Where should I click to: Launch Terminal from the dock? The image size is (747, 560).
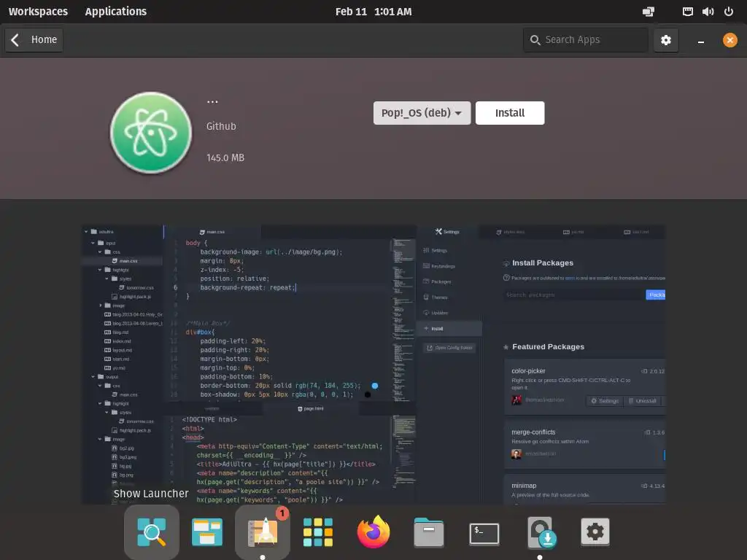484,533
